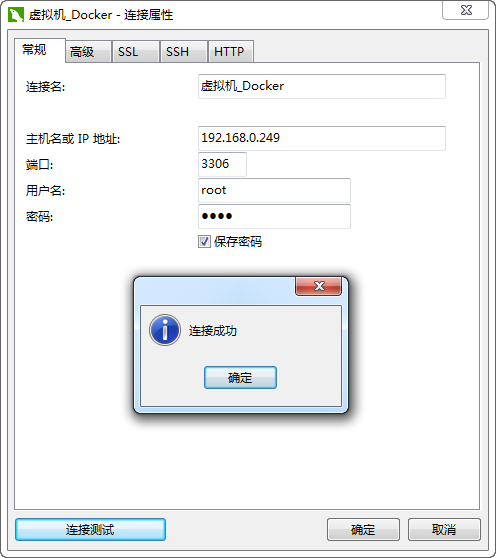This screenshot has width=496, height=558.
Task: Click 确定 in the success message box
Action: coord(240,378)
